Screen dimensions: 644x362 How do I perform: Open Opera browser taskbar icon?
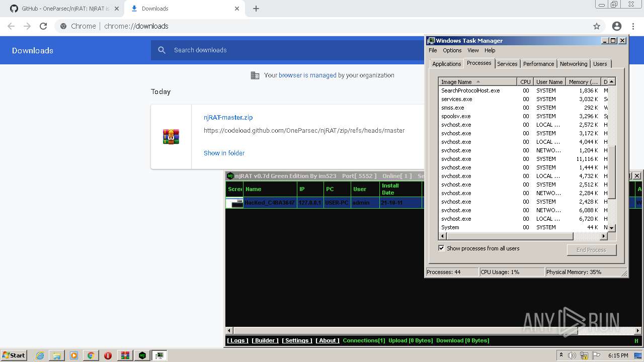tap(108, 355)
